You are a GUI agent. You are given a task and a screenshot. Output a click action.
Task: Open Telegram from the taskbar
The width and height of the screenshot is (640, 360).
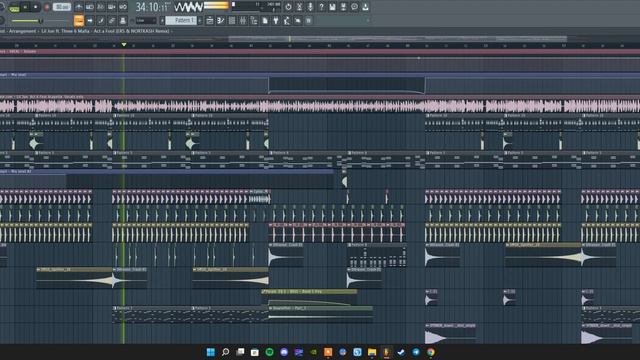(416, 352)
